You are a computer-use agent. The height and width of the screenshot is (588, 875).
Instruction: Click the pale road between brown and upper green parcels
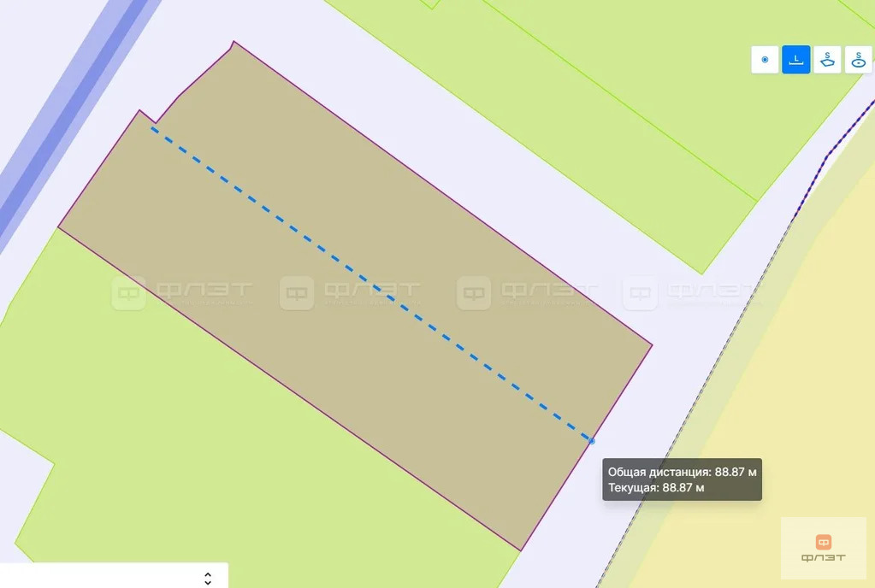(x=446, y=139)
